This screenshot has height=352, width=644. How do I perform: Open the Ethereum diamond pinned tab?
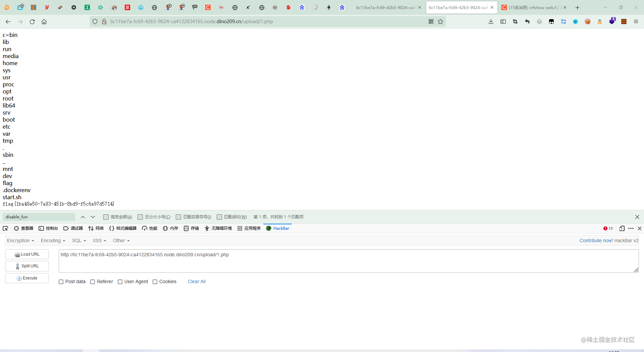[x=329, y=7]
